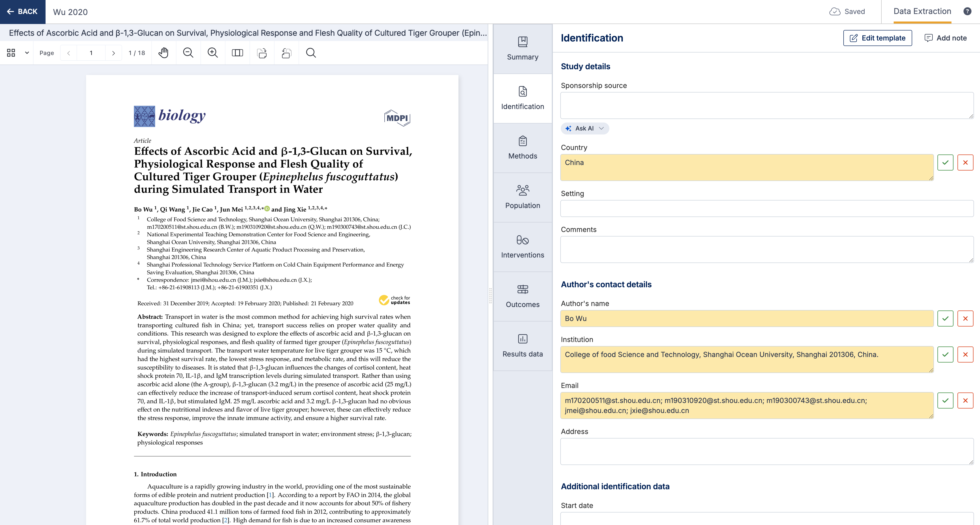Viewport: 980px width, 525px height.
Task: Zoom out of the document
Action: click(x=188, y=53)
